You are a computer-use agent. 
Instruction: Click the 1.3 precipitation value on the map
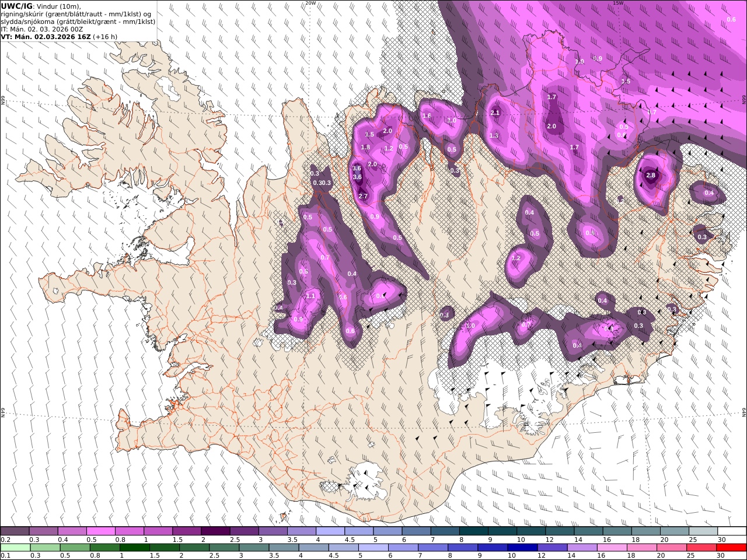coord(494,135)
